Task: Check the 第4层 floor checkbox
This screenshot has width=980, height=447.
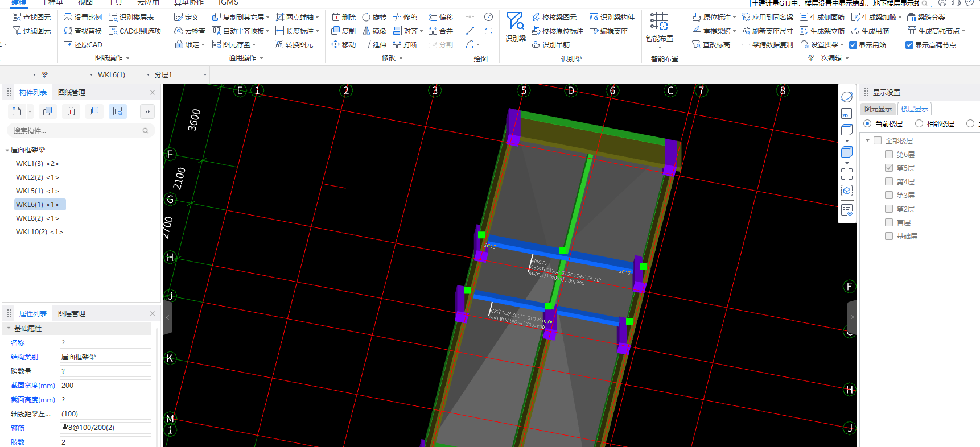Action: tap(889, 181)
